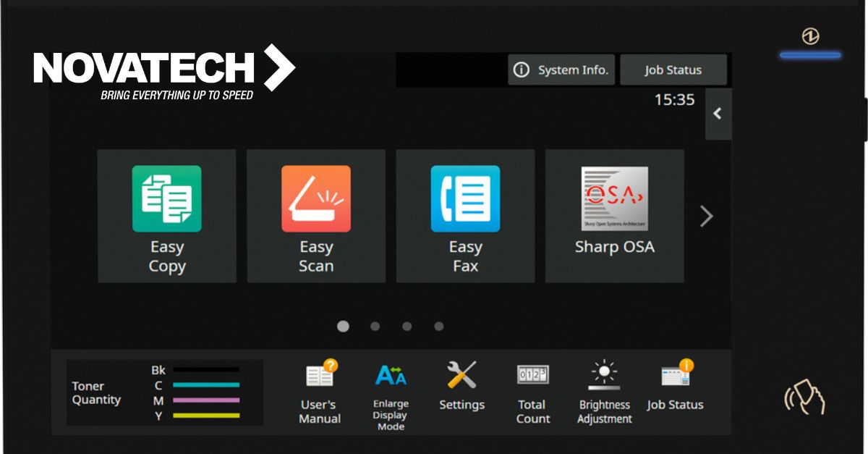
Task: Tap the Novatech logo
Action: [x=163, y=72]
